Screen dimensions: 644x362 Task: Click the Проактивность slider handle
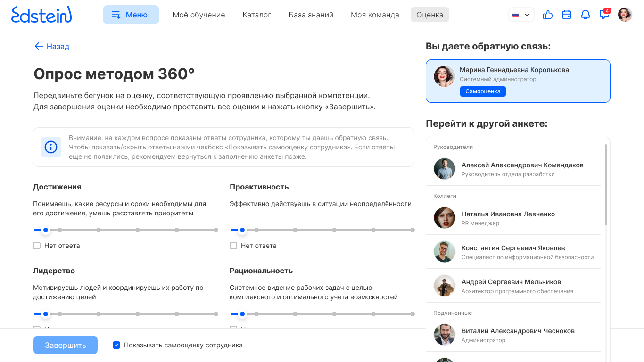[242, 230]
